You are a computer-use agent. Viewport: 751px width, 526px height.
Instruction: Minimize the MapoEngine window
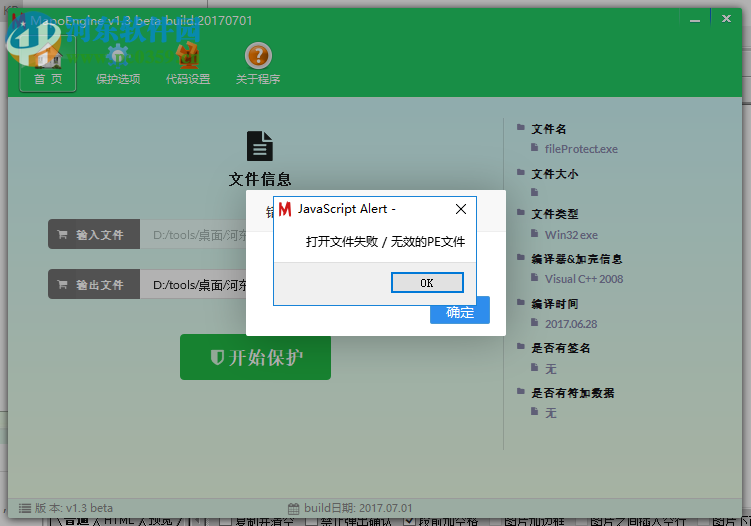tap(695, 20)
